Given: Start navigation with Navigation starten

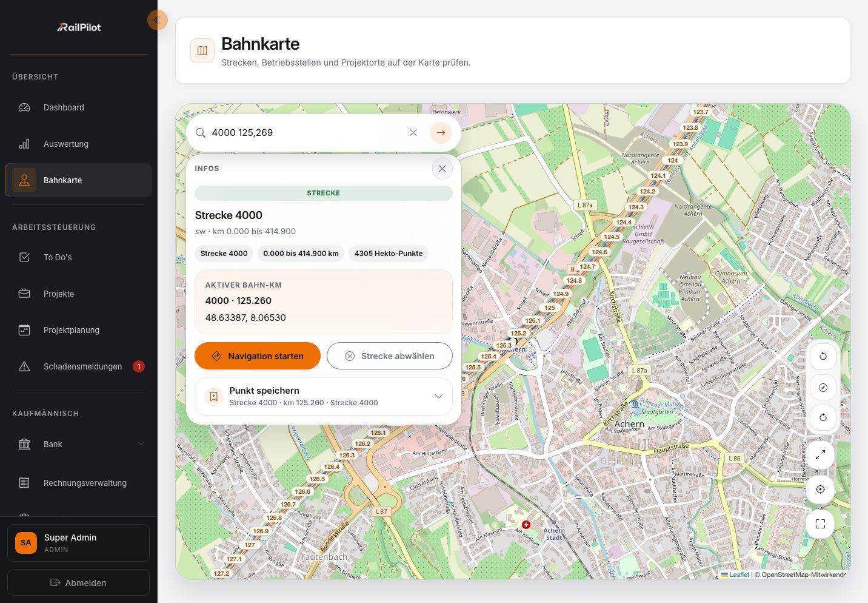Looking at the screenshot, I should coord(258,356).
